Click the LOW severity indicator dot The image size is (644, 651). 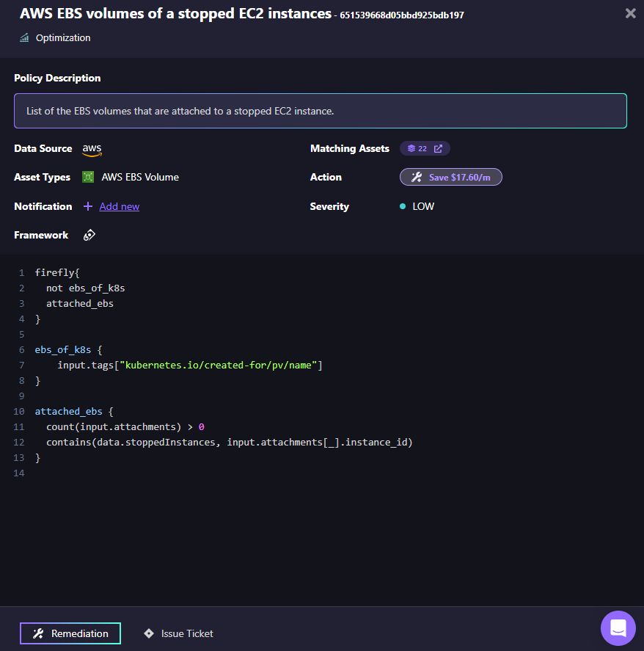403,206
